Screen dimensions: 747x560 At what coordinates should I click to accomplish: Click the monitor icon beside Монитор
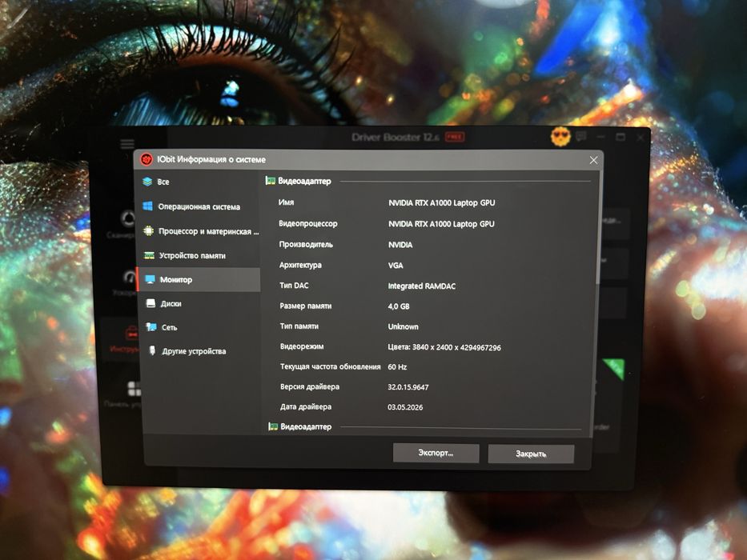tap(150, 279)
